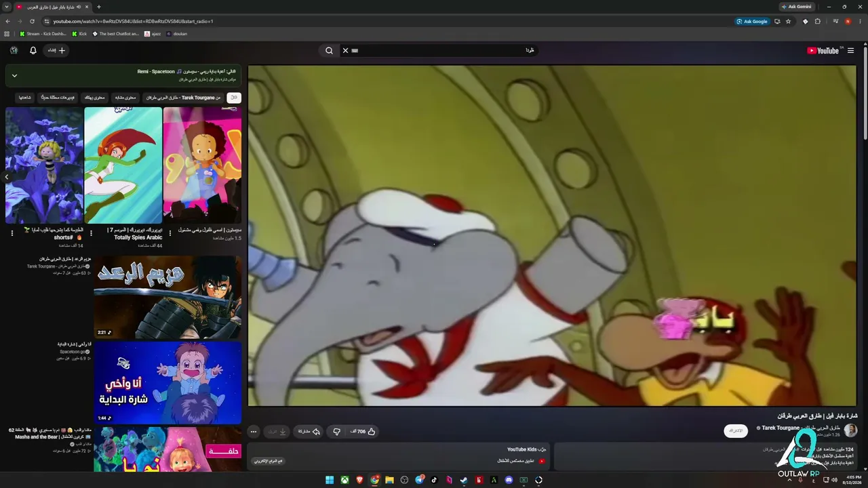Open File Explorer from the taskbar
868x488 pixels.
[389, 480]
